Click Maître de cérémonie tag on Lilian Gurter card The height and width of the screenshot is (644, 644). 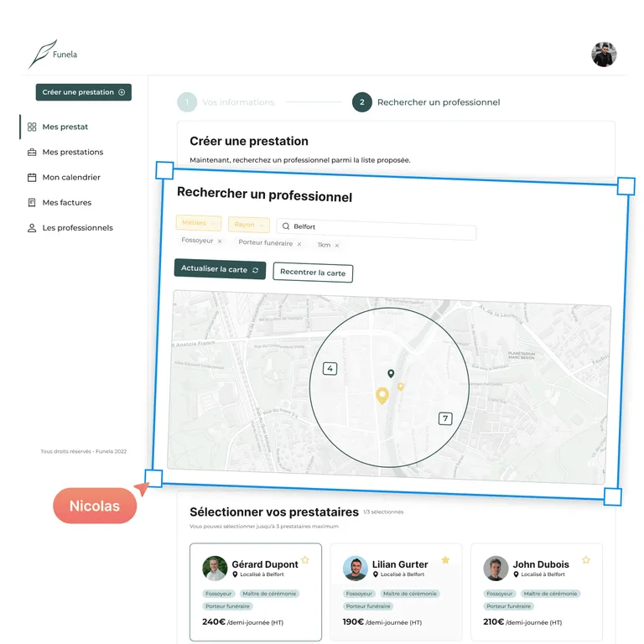point(410,594)
